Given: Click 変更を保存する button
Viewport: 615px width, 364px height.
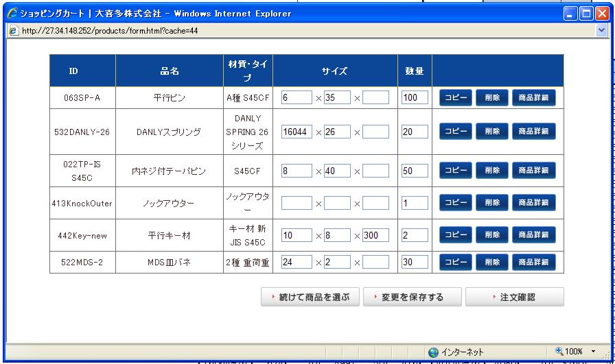Looking at the screenshot, I should coord(412,297).
